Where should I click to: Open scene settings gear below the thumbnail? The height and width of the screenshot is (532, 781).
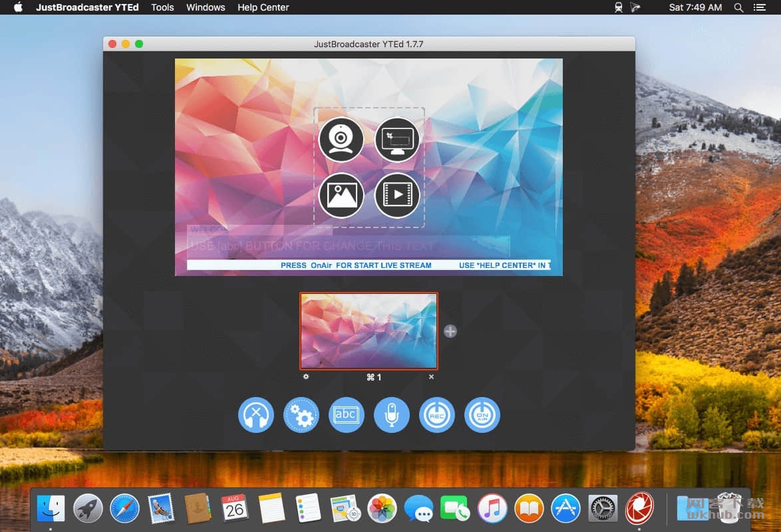coord(306,376)
